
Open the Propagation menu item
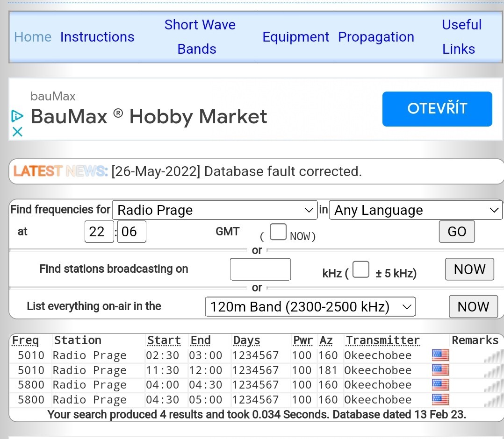(x=376, y=37)
